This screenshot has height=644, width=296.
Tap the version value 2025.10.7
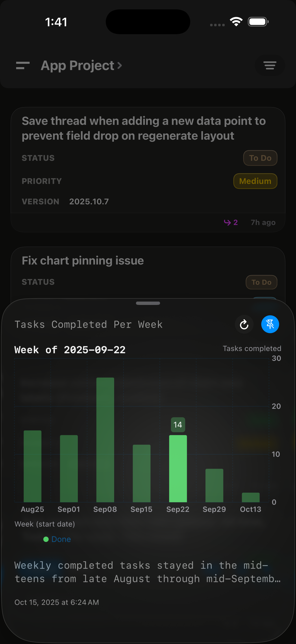(89, 201)
